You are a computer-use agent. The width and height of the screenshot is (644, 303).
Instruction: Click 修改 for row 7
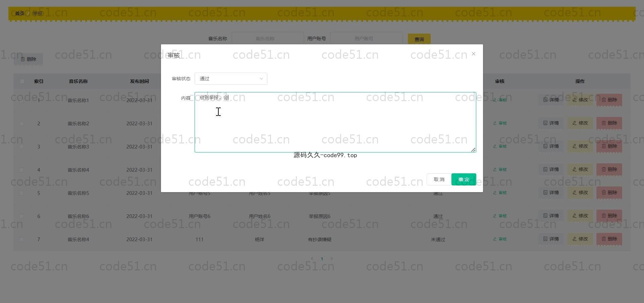580,239
